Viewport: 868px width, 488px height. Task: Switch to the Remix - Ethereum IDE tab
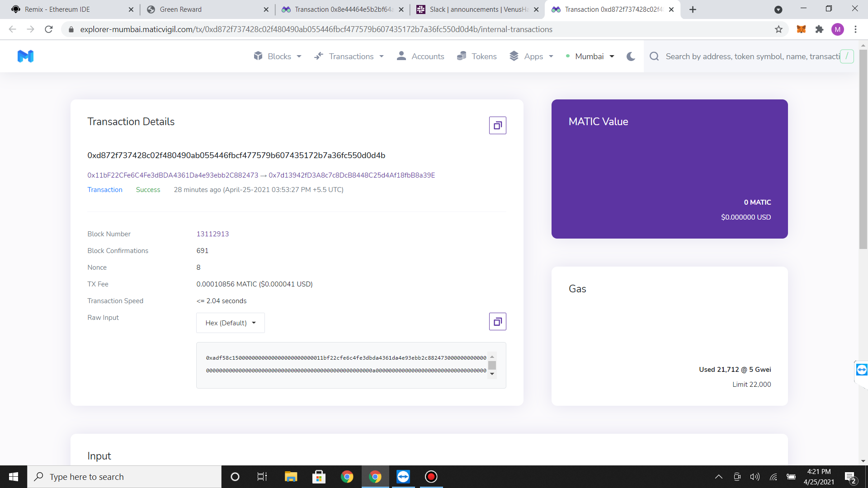57,9
